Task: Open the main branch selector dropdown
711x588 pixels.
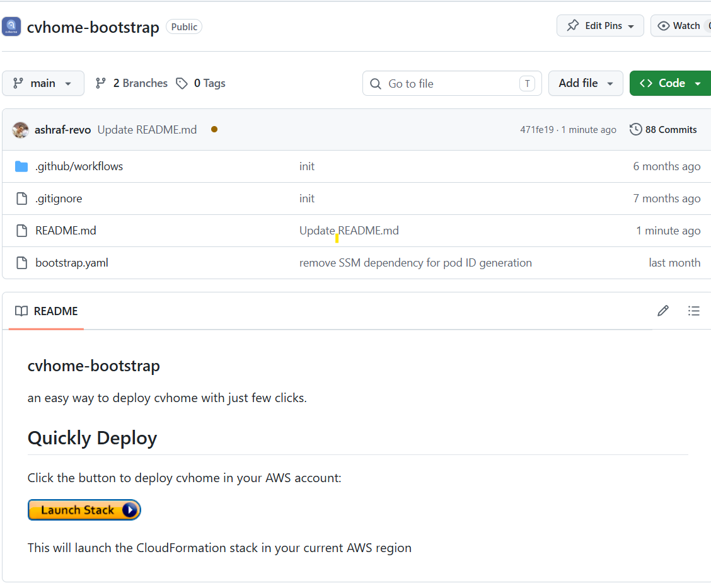Action: pyautogui.click(x=43, y=83)
